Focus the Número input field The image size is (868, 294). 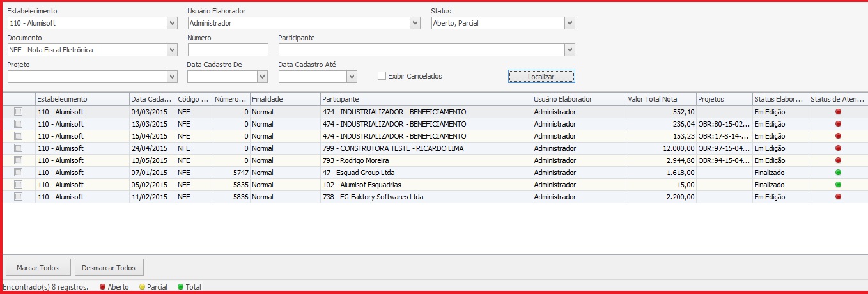pyautogui.click(x=228, y=50)
